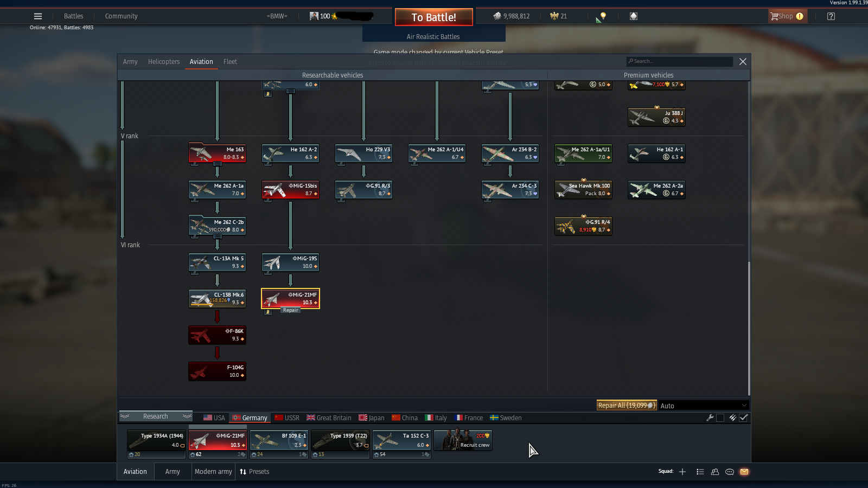Screen dimensions: 868x488
Task: Click the Silver Lions balance 9,988,812
Action: [511, 16]
